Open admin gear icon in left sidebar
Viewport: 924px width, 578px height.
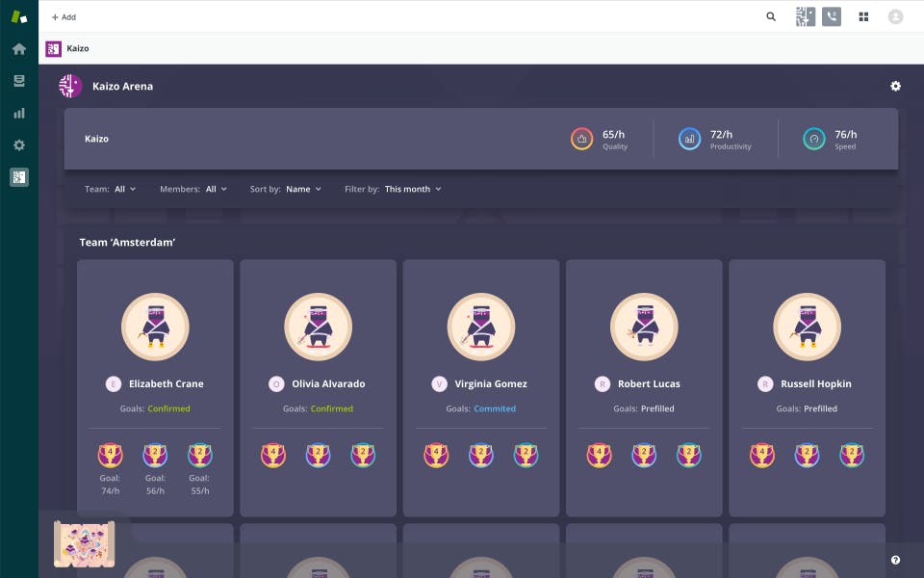click(x=19, y=145)
